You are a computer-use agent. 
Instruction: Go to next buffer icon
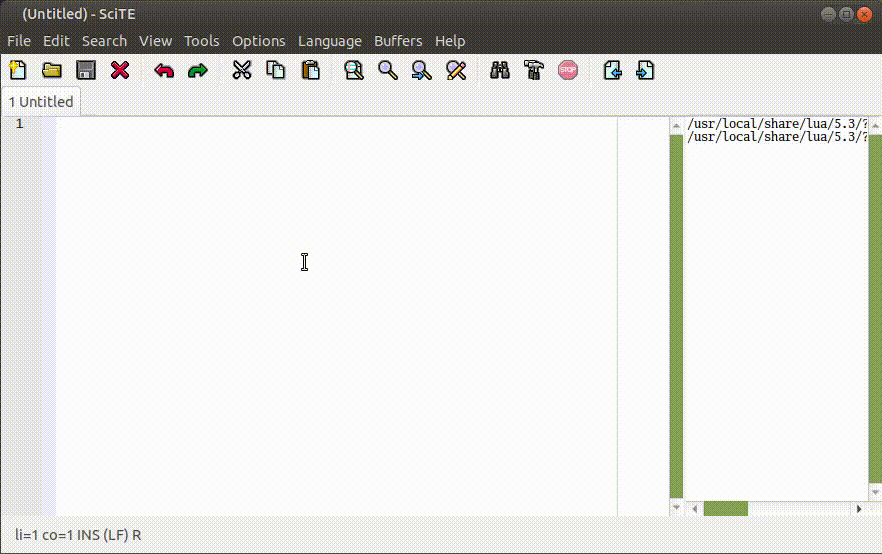tap(645, 70)
